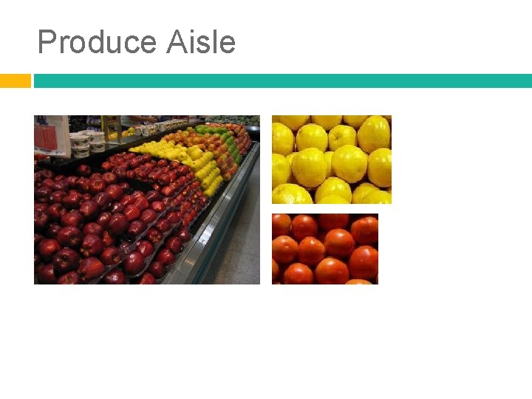Click the empty white area below the photos
532x399 pixels.
[266, 339]
